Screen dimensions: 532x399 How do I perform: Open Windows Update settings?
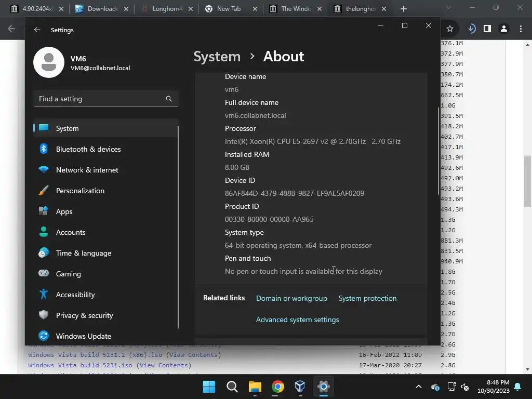click(105, 336)
